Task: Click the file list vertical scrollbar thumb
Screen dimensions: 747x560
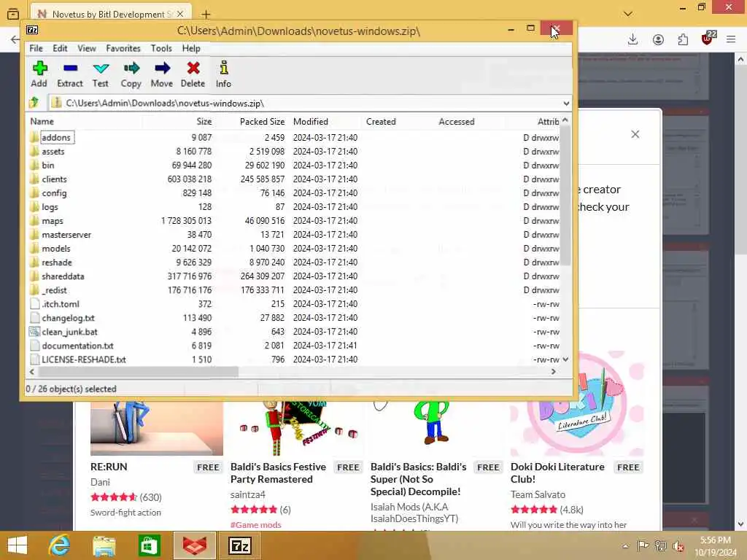Action: click(565, 195)
